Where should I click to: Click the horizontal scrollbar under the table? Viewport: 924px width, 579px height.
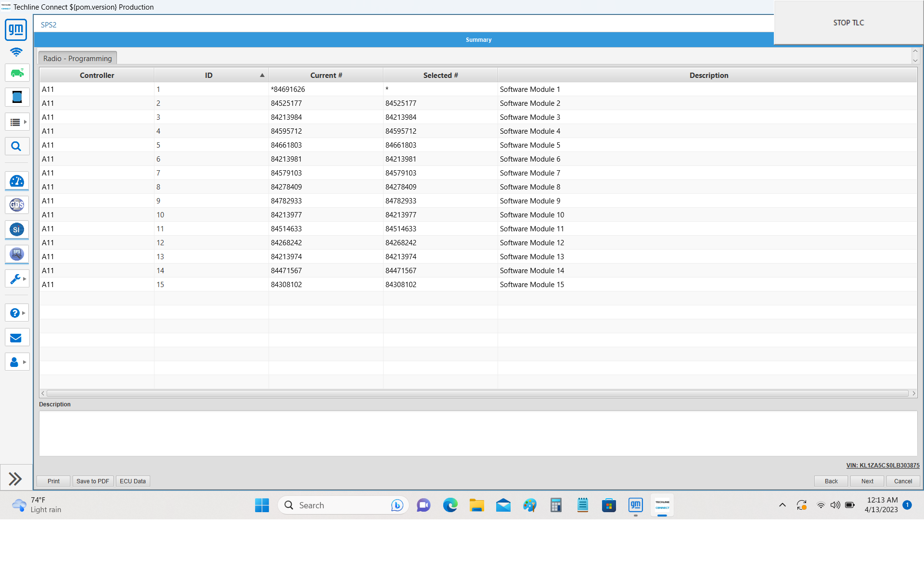point(478,393)
